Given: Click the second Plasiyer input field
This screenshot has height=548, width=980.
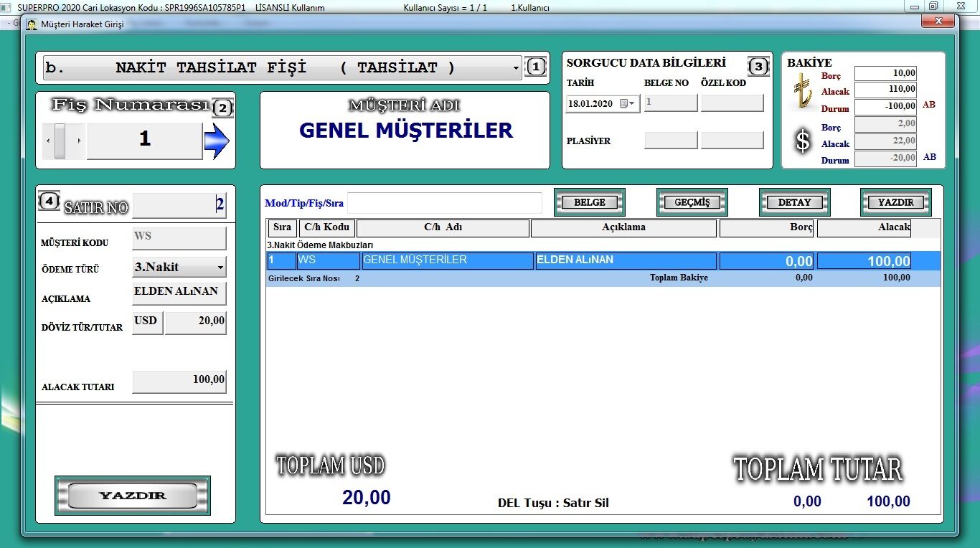Looking at the screenshot, I should tap(732, 141).
